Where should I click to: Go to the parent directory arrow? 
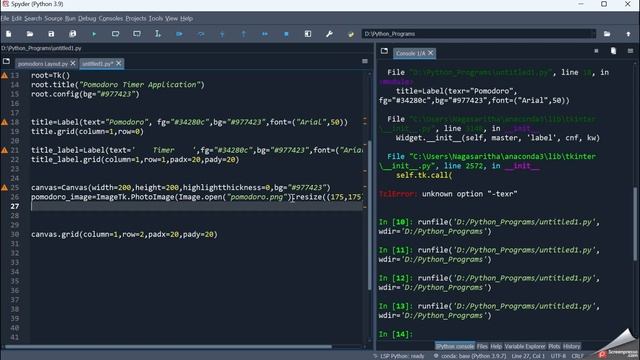click(x=628, y=34)
